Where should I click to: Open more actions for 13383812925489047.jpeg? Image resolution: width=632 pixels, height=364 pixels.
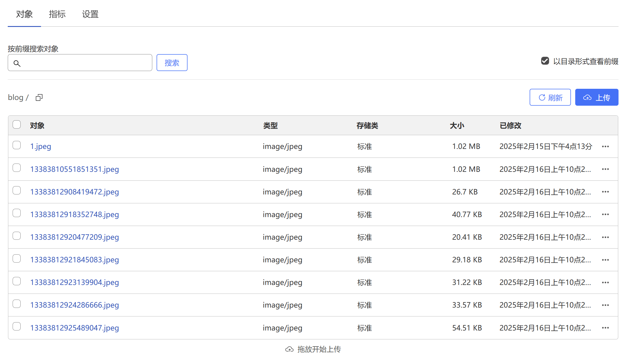pos(605,328)
